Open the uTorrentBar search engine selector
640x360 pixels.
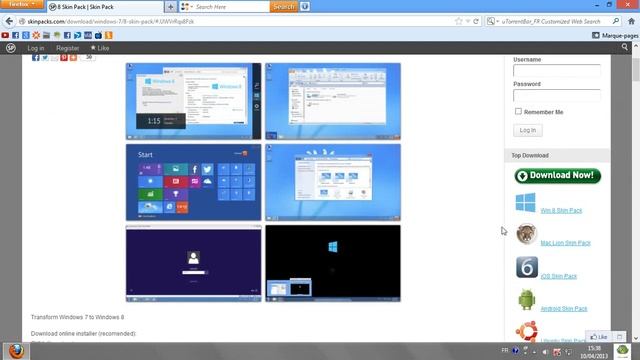[x=493, y=21]
